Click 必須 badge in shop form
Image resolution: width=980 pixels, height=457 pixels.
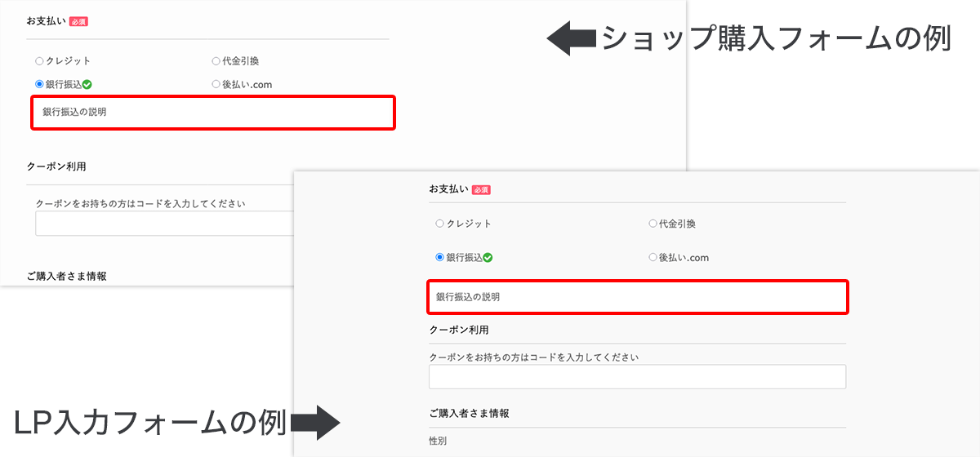click(x=78, y=21)
